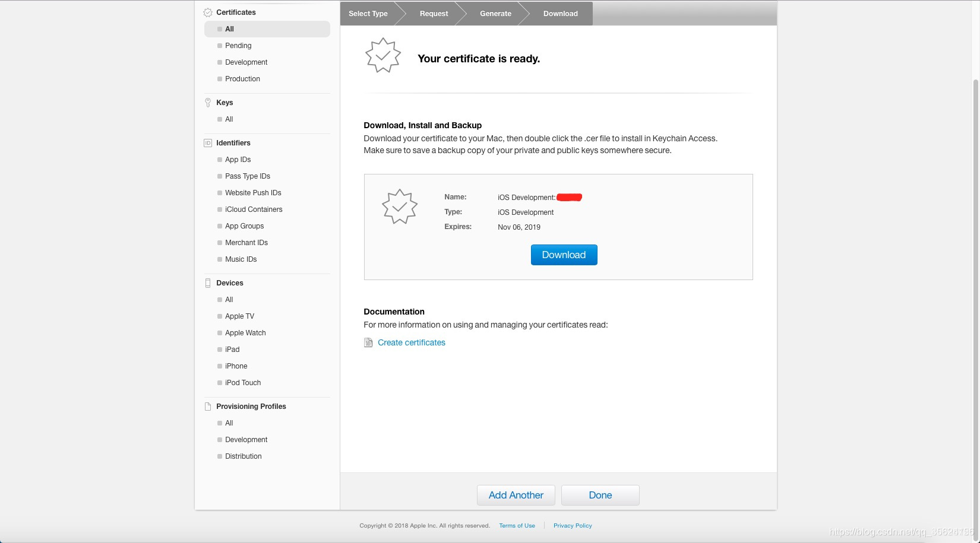Click the Provisioning Profiles header text
The width and height of the screenshot is (980, 543).
[x=251, y=407]
